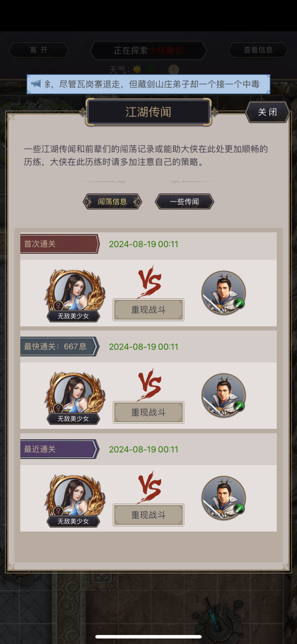The height and width of the screenshot is (644, 297).
Task: Tap the megaphone announcement icon
Action: coord(36,84)
